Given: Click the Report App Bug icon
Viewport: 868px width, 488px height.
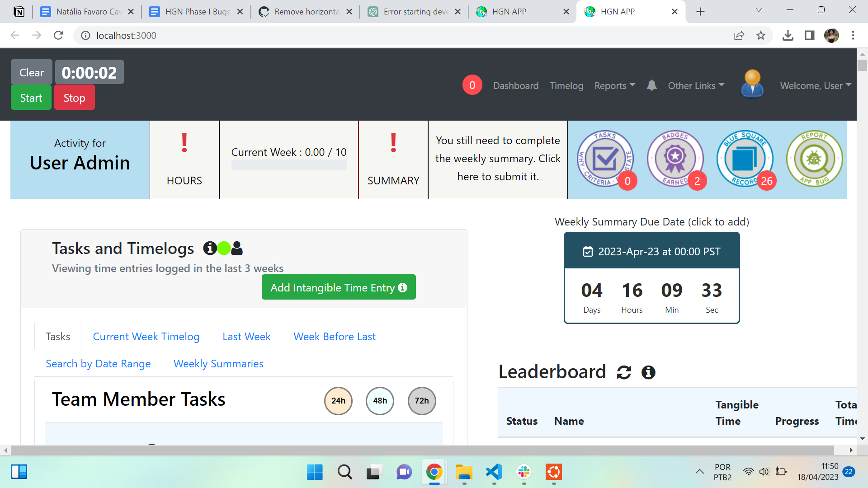Looking at the screenshot, I should tap(814, 159).
